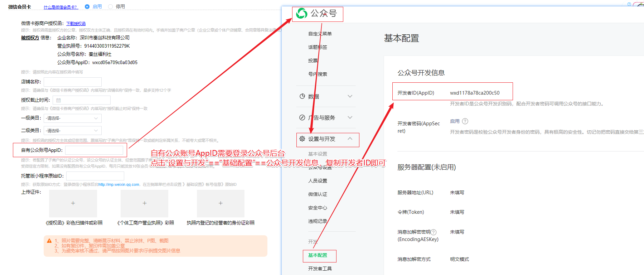Click the blue help icon at top right

point(629,4)
